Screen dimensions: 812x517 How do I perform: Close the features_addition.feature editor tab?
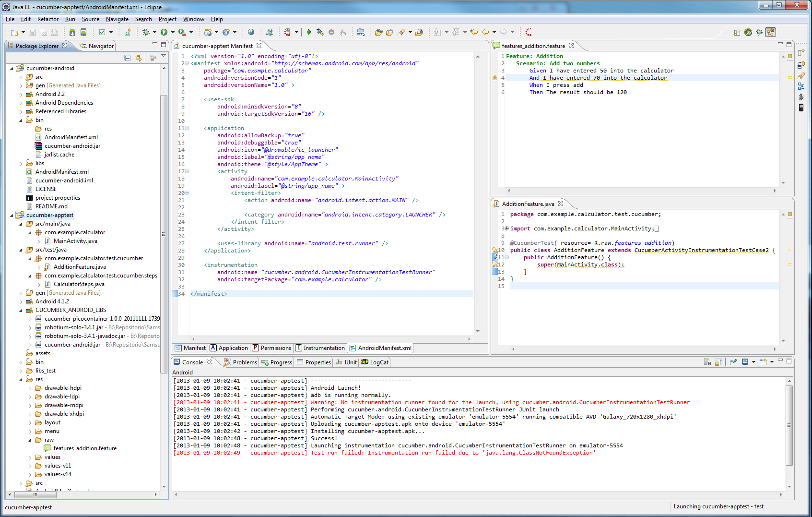571,46
